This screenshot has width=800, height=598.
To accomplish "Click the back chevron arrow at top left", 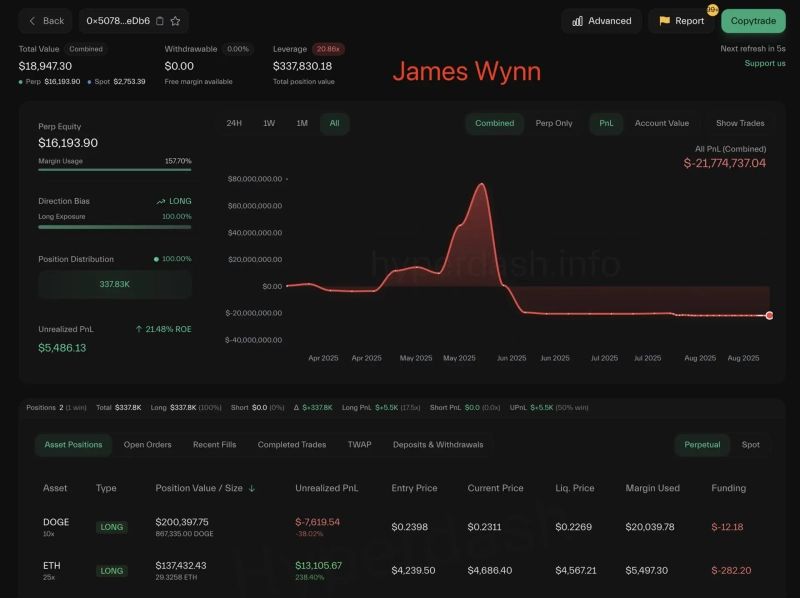I will [31, 21].
